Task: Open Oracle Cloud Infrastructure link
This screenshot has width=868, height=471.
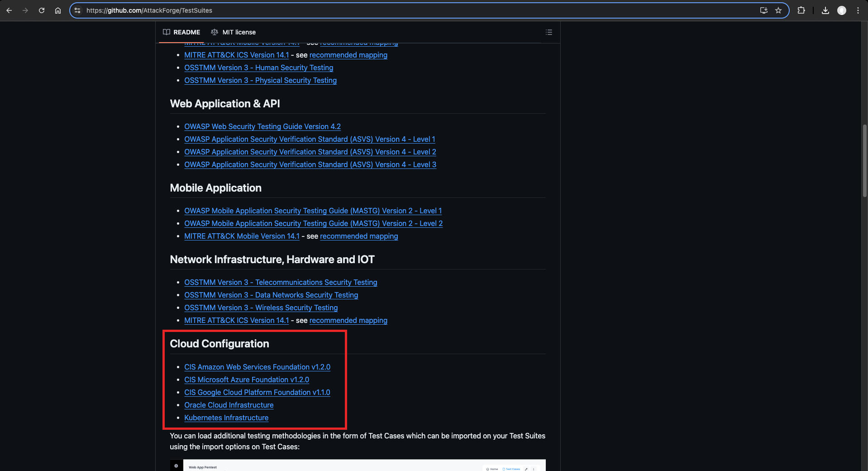Action: 229,405
